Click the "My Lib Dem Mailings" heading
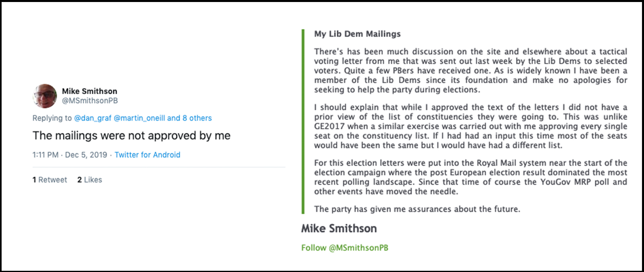Viewport: 644px width, 272px height. [x=357, y=34]
